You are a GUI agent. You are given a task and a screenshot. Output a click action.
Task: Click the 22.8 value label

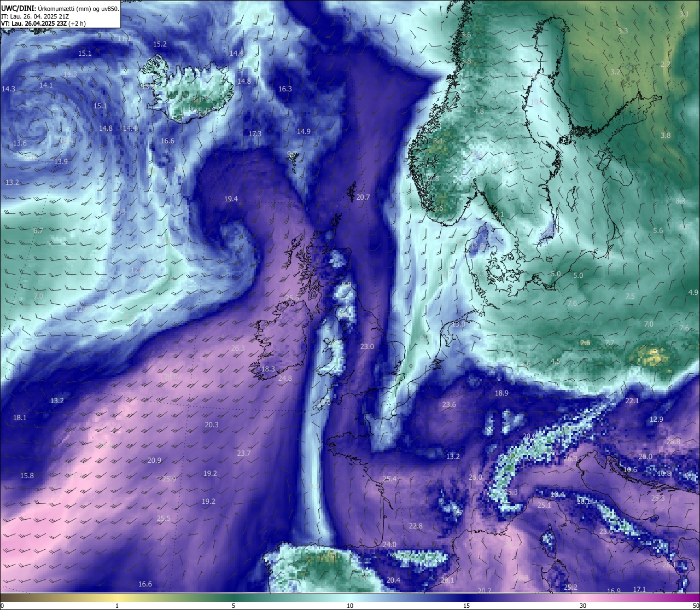[416, 526]
